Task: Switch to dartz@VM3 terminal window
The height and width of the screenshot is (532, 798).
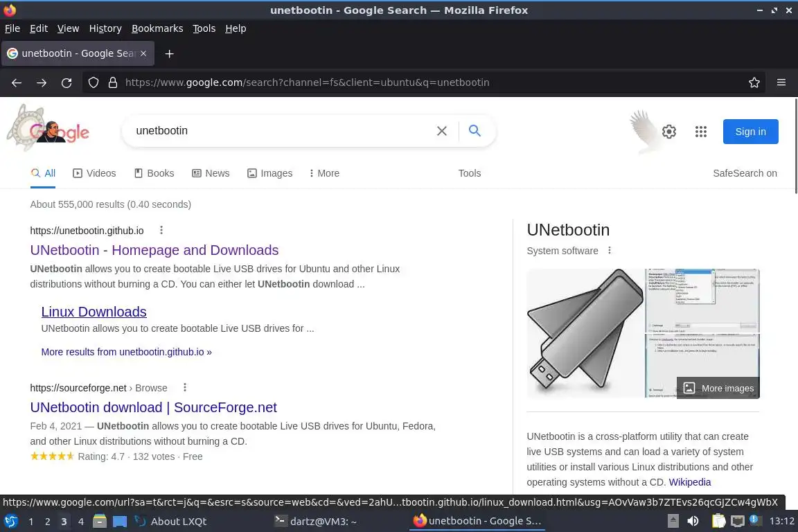Action: pos(316,522)
